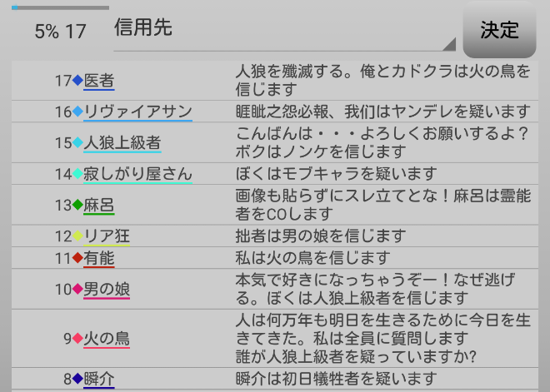This screenshot has height=392, width=550.
Task: Select player name 火の鳥
Action: pos(107,339)
